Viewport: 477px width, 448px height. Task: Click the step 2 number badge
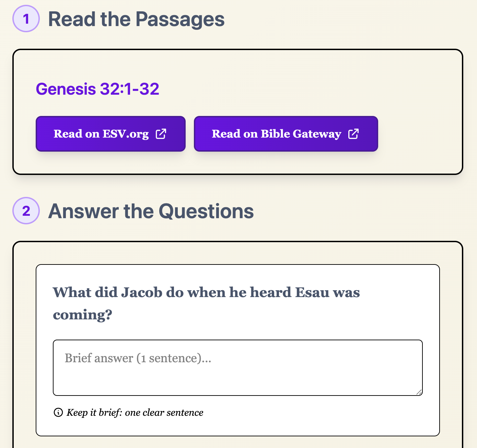click(26, 211)
